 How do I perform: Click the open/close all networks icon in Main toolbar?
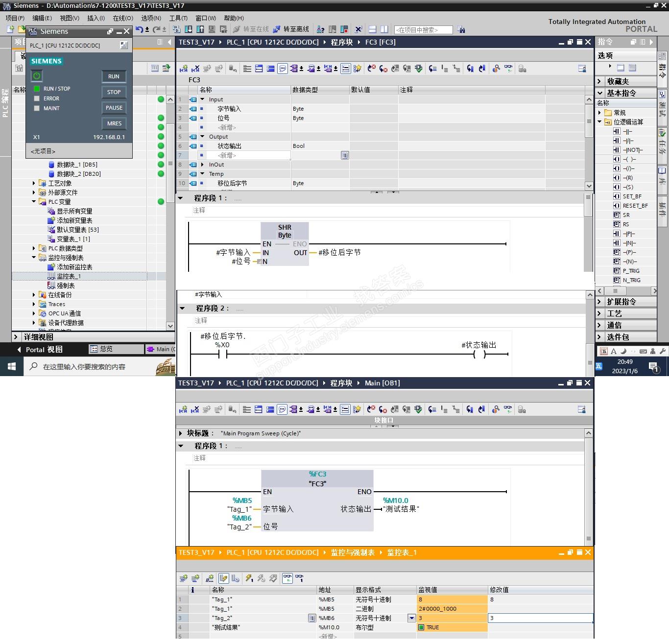(x=258, y=409)
